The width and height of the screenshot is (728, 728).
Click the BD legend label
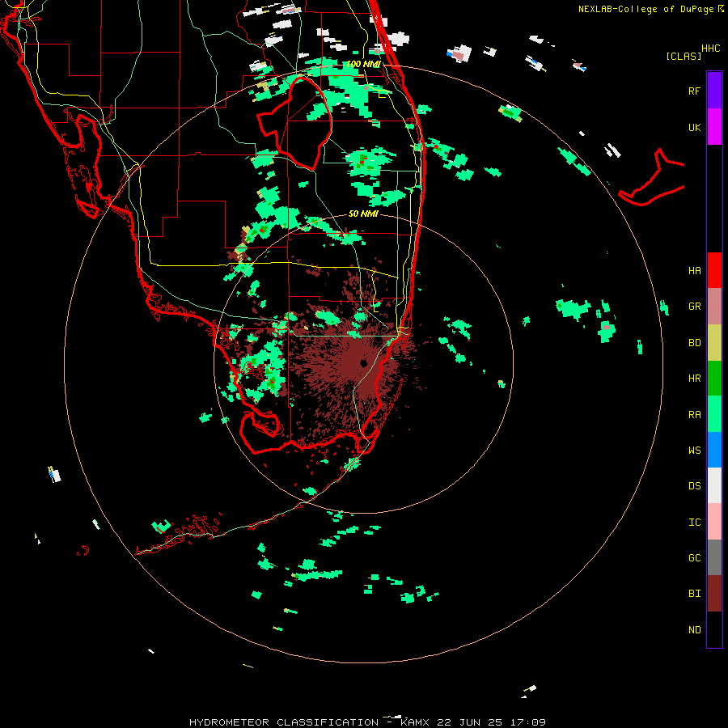click(694, 343)
